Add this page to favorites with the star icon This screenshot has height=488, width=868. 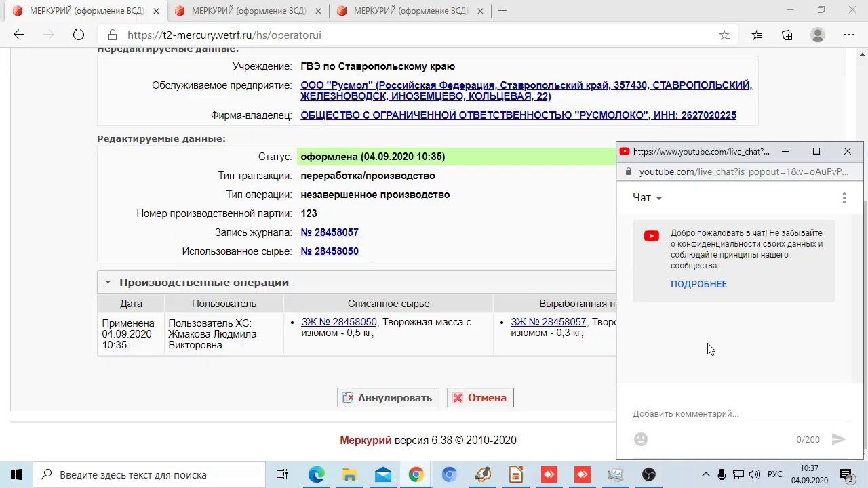tap(724, 35)
